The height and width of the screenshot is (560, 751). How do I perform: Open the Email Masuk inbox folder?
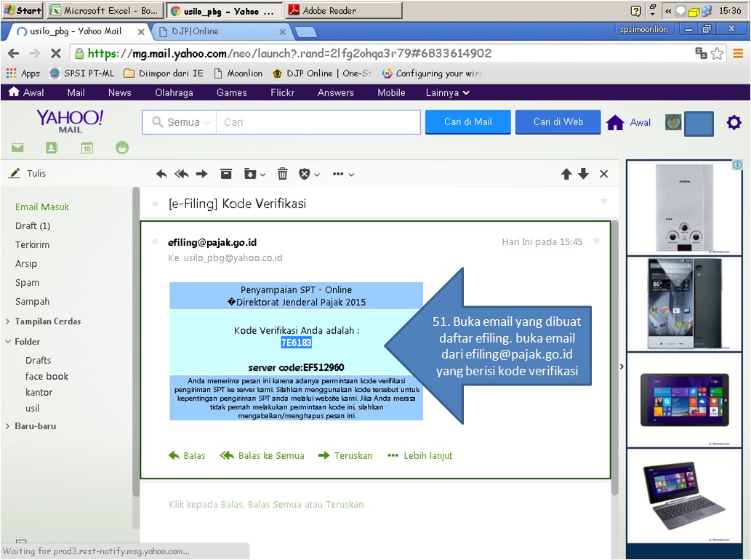click(42, 207)
